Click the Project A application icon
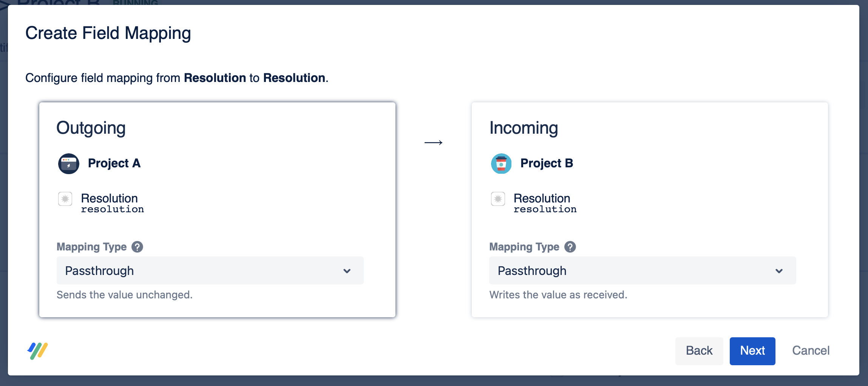Viewport: 868px width, 386px height. coord(68,164)
